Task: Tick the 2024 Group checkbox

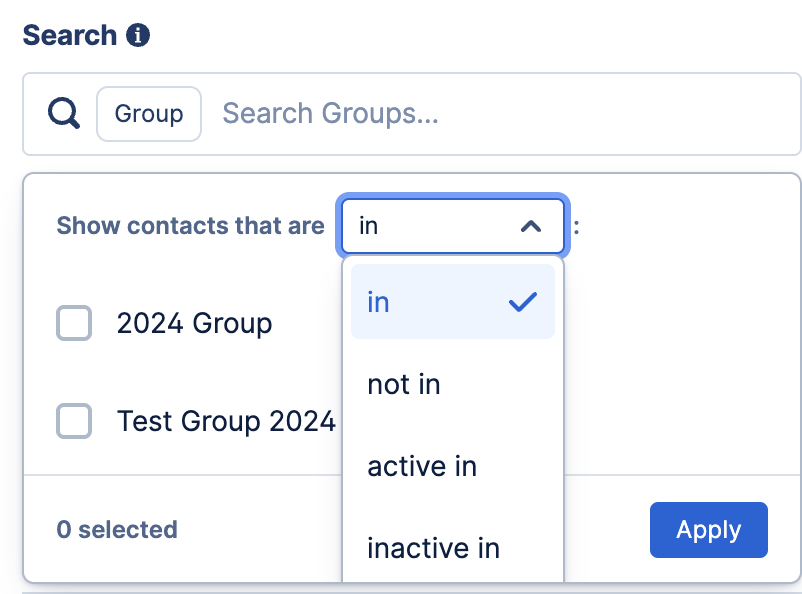Action: 74,323
